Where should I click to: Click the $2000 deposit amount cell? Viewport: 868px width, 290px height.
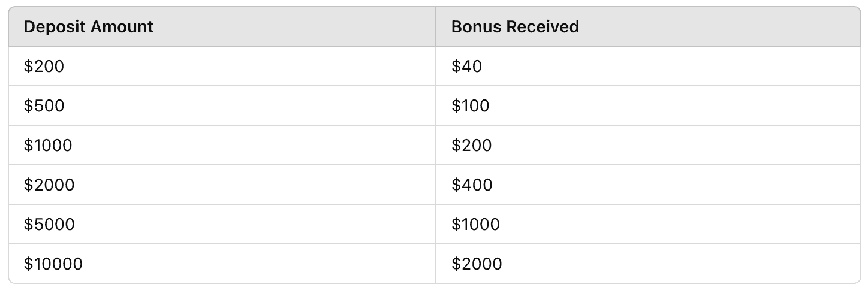(x=49, y=185)
